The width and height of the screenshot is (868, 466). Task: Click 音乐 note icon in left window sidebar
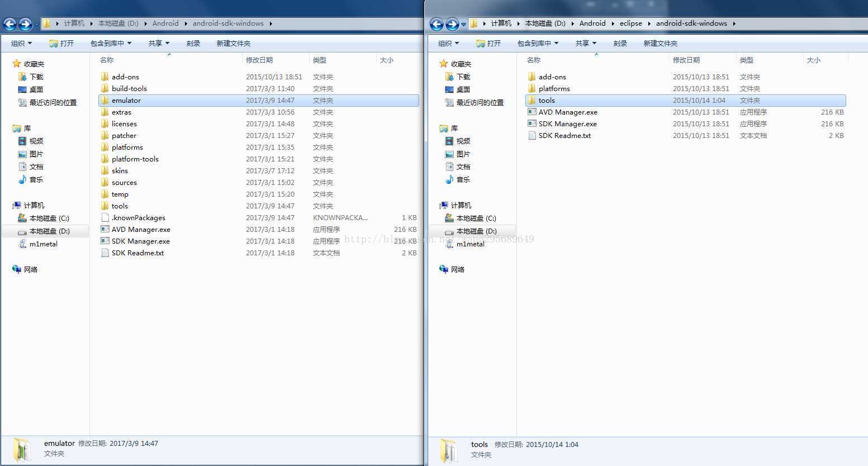(x=22, y=180)
